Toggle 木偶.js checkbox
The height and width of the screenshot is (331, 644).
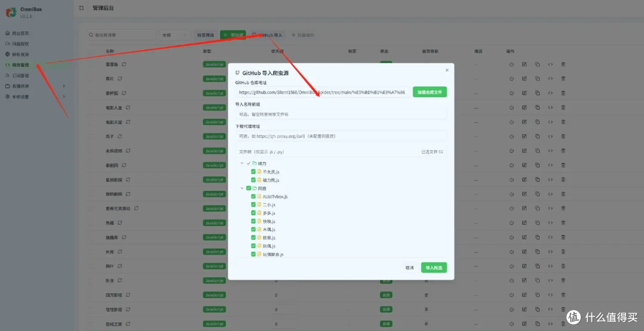tap(253, 229)
